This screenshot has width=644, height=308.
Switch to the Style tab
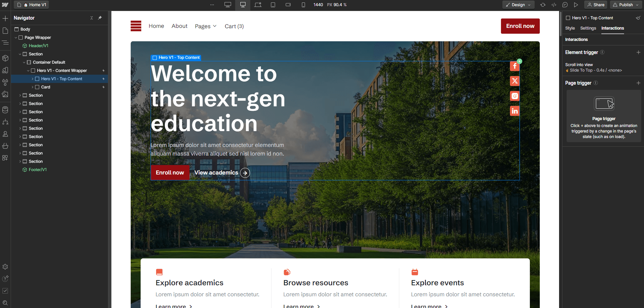570,28
